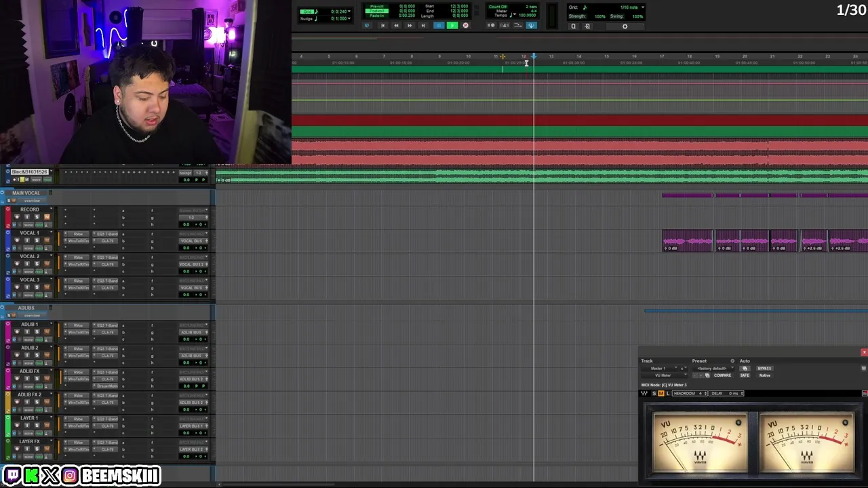Solo the RECORD track

tap(37, 217)
